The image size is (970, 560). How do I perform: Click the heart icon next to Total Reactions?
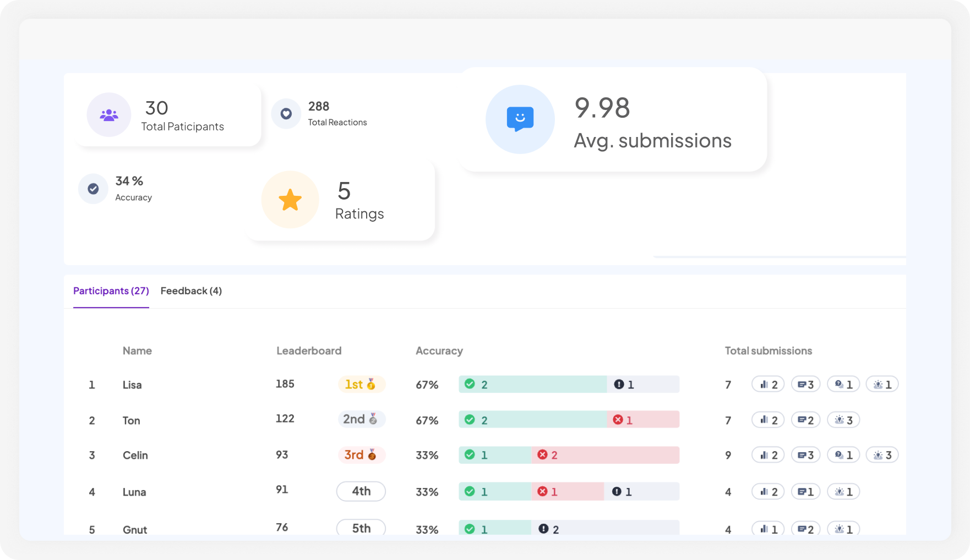(286, 113)
